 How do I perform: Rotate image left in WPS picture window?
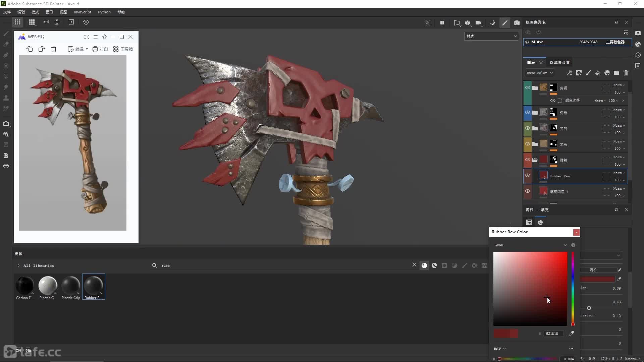click(30, 49)
